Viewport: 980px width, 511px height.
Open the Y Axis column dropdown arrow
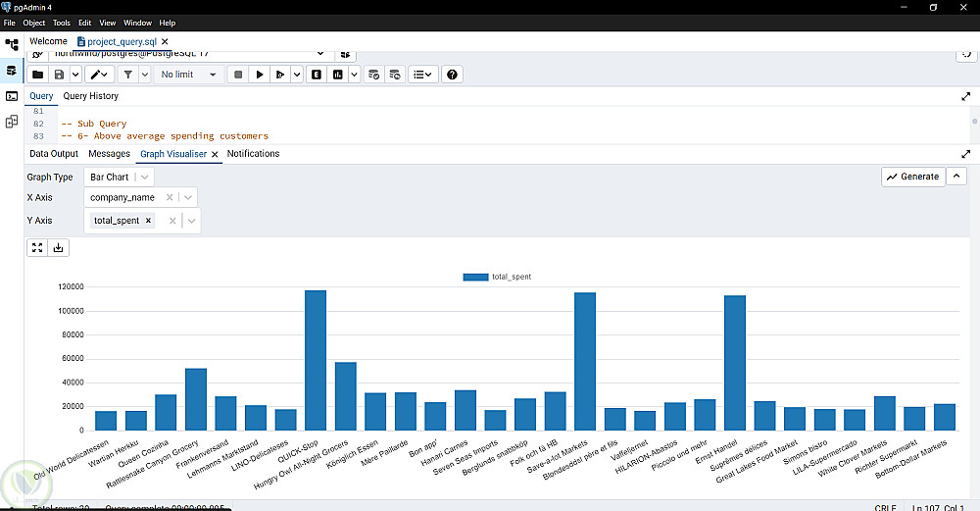tap(191, 221)
